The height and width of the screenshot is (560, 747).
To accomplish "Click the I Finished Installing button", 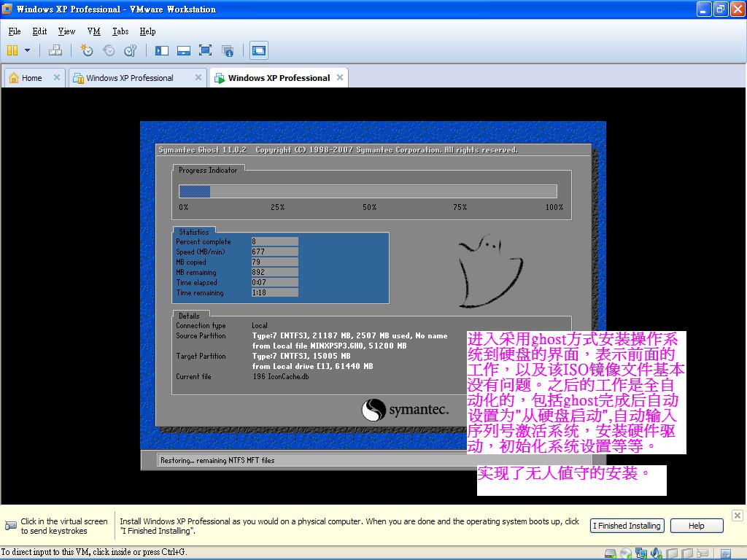I will (x=627, y=526).
